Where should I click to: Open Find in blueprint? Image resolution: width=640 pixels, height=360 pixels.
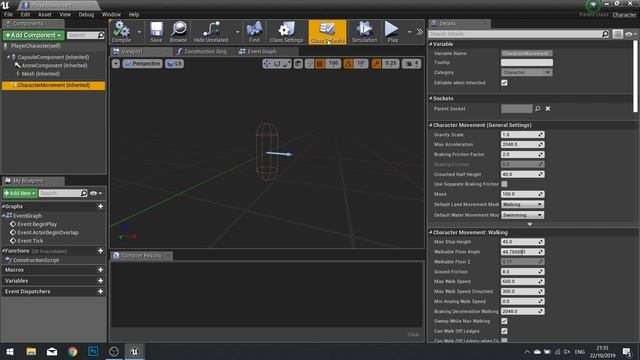254,32
